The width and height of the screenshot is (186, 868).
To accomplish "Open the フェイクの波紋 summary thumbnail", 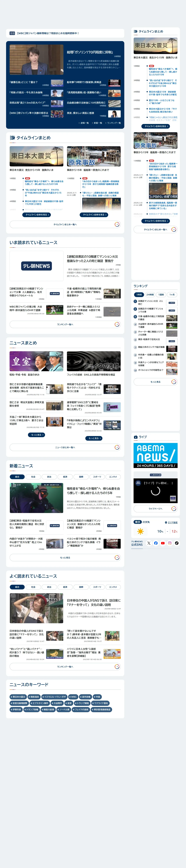I will click(94, 361).
